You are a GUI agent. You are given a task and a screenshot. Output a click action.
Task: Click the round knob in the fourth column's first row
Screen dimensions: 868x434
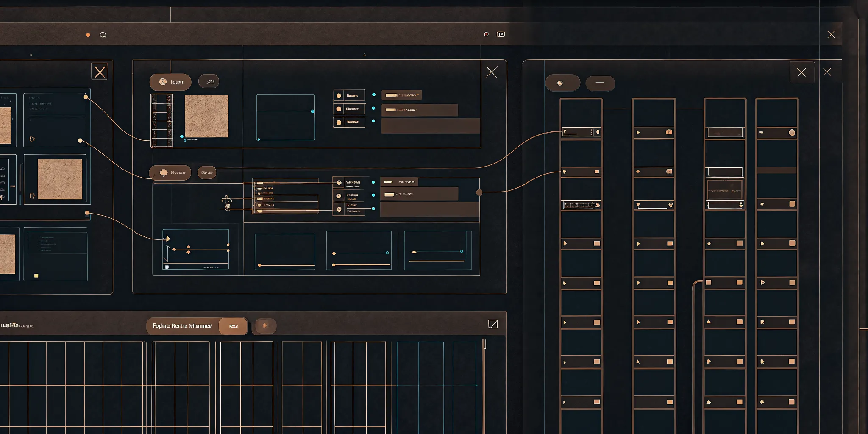coord(792,133)
